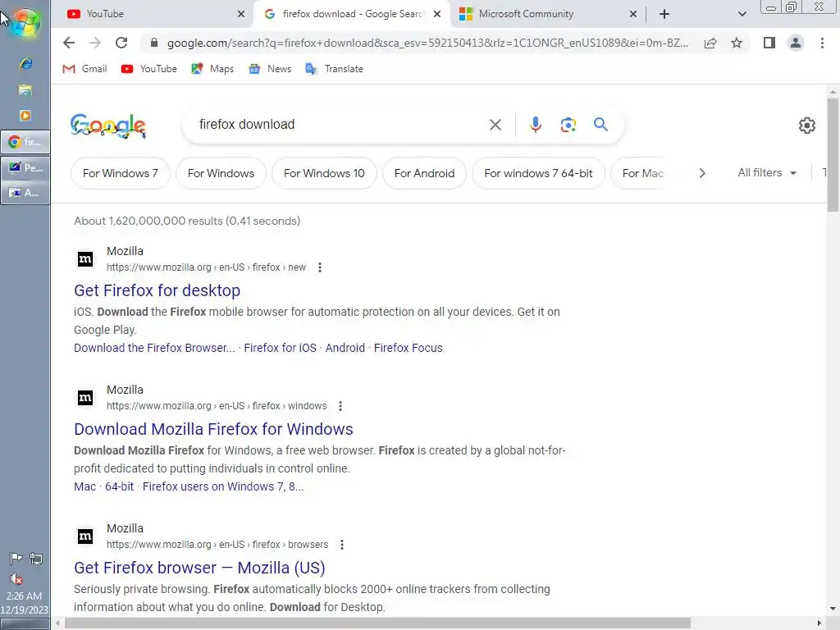This screenshot has height=630, width=840.
Task: Click the muted volume tray icon
Action: pos(16,578)
